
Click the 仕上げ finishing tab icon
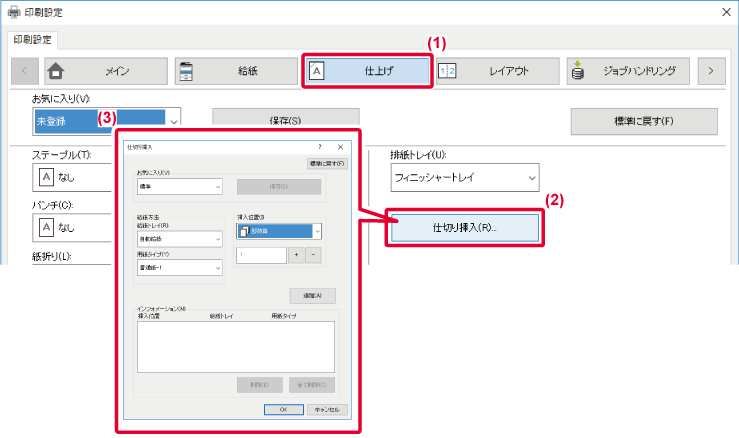(x=317, y=71)
